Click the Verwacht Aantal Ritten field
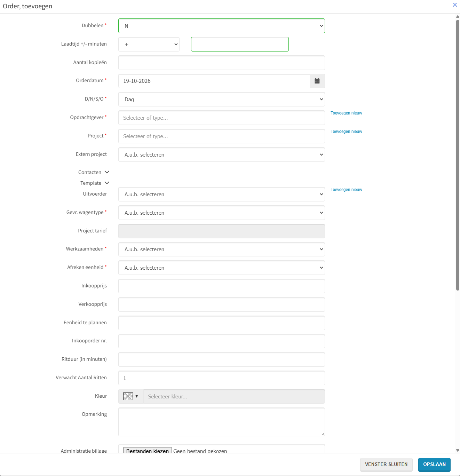The height and width of the screenshot is (476, 460). pos(222,378)
